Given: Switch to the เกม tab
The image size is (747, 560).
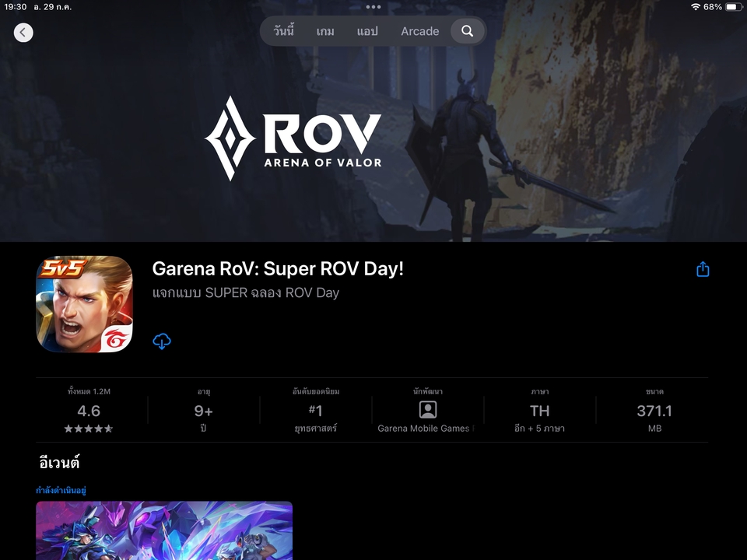Looking at the screenshot, I should pos(325,31).
